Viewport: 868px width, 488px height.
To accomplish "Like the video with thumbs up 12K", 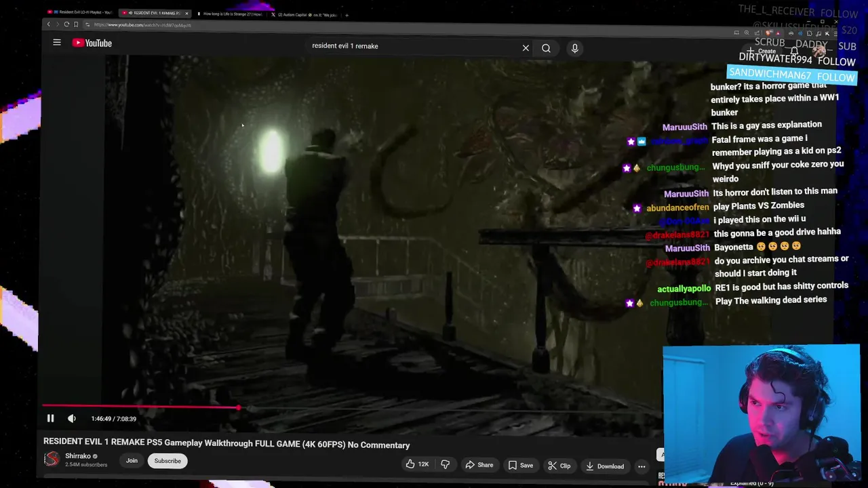I will point(417,464).
